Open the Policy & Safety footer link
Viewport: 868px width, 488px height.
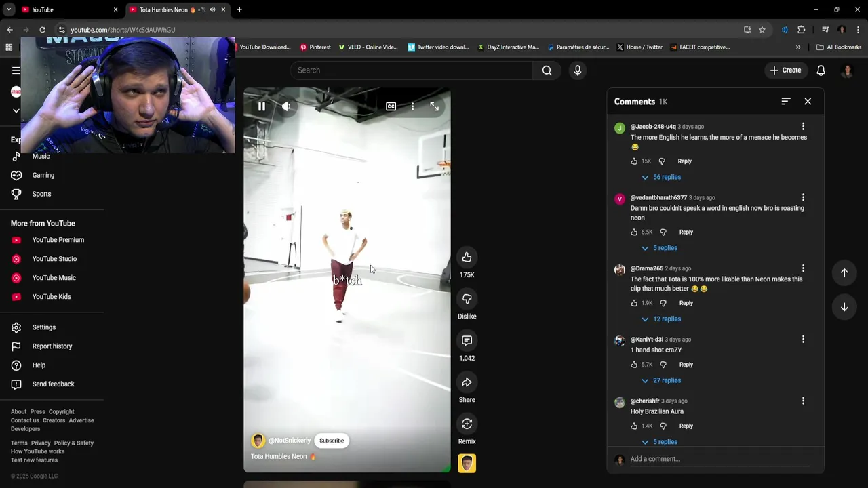74,443
